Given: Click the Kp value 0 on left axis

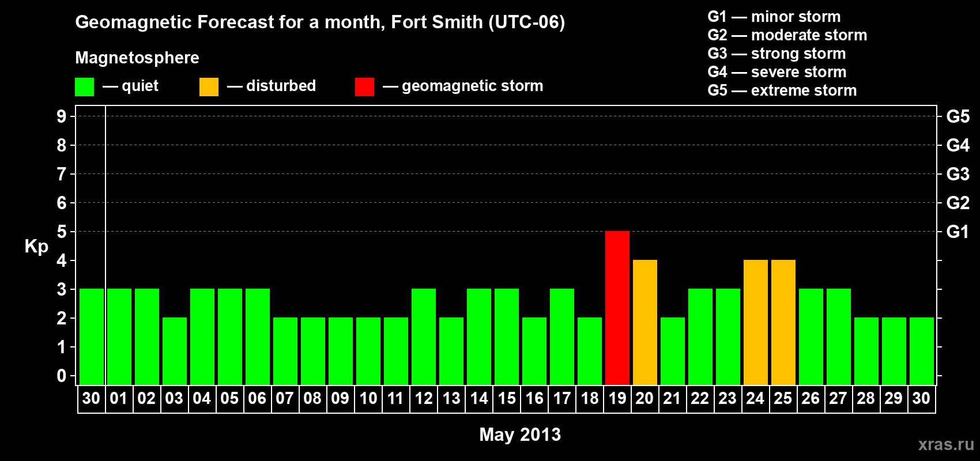Looking at the screenshot, I should [x=62, y=376].
